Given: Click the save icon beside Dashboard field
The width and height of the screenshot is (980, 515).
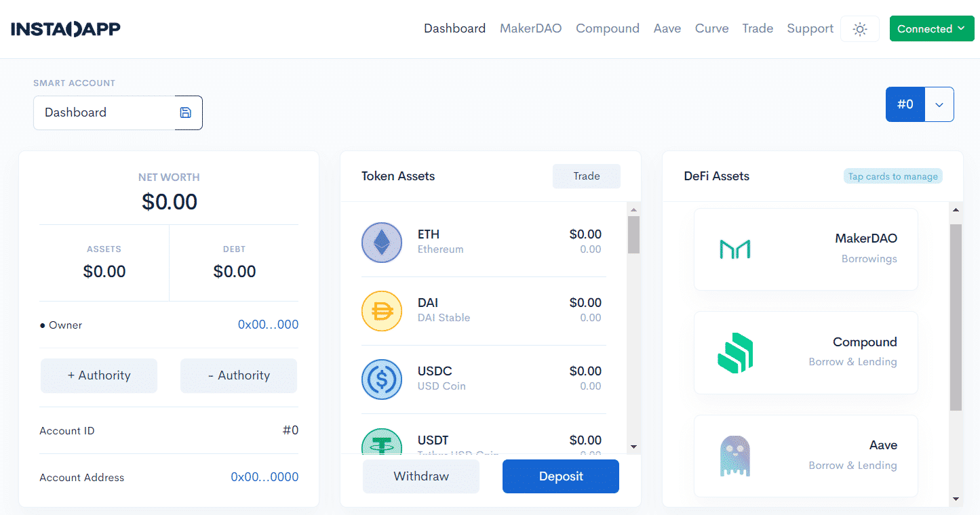Looking at the screenshot, I should 186,112.
